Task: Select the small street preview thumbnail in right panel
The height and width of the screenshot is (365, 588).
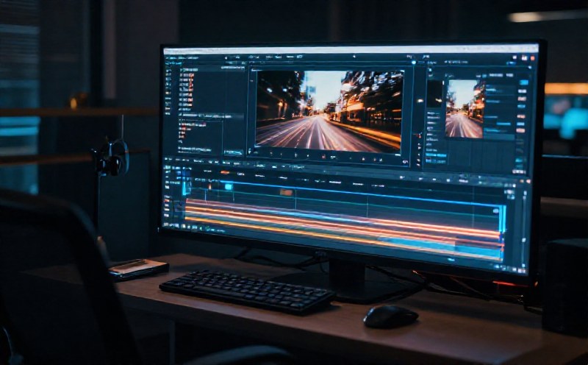Action: coord(465,108)
